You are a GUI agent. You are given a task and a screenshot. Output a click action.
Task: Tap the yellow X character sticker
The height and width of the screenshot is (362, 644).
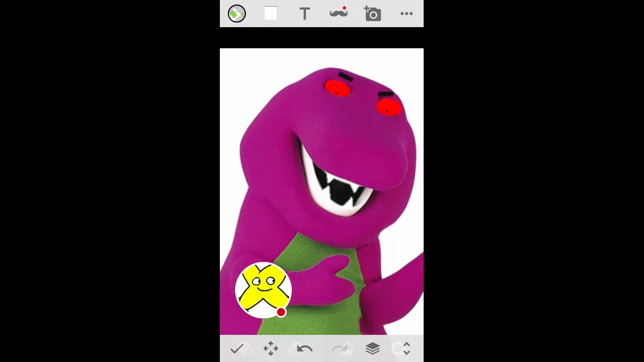point(263,290)
